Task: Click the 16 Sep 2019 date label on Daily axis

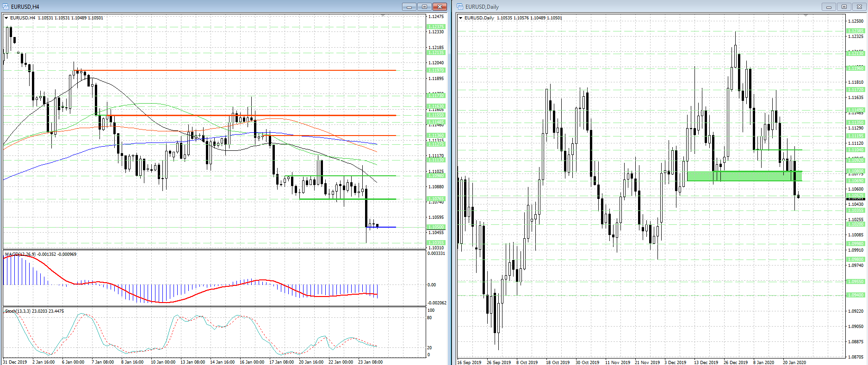Action: [469, 362]
